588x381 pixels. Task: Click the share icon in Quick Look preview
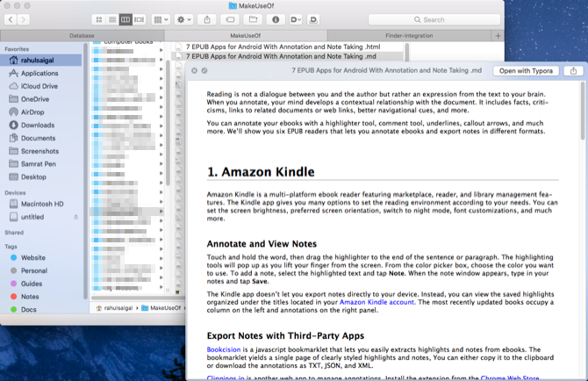[x=574, y=70]
